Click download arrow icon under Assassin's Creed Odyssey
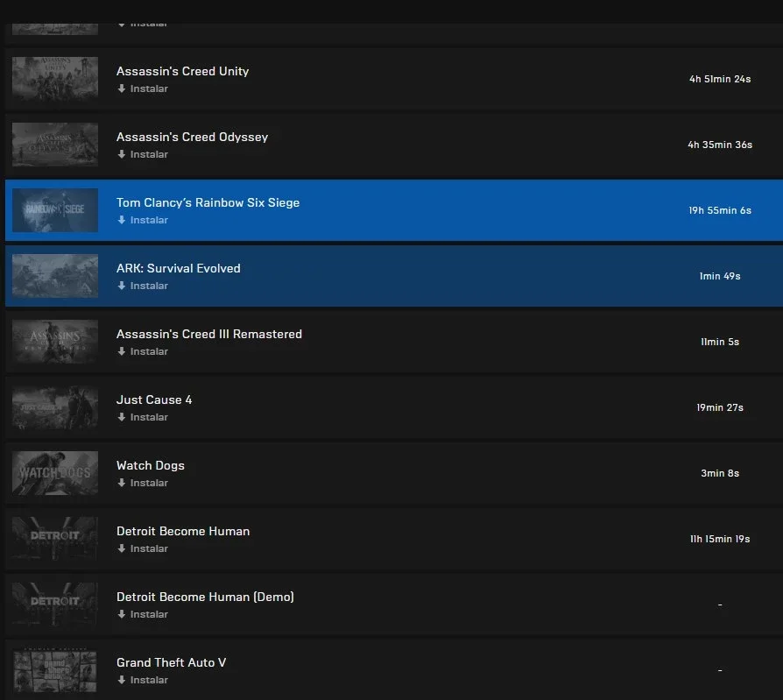 click(122, 154)
